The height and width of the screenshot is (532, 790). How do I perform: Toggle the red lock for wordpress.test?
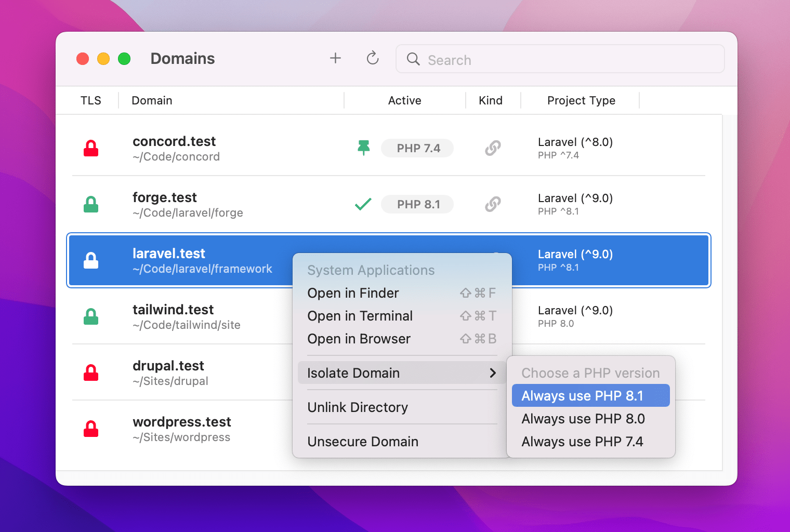tap(91, 429)
